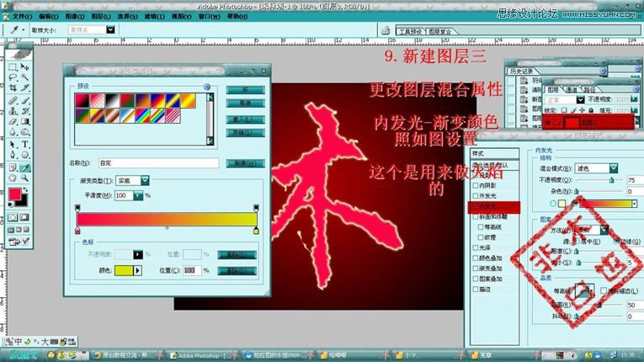The width and height of the screenshot is (644, 362).
Task: Select the Notes tool
Action: (13, 168)
